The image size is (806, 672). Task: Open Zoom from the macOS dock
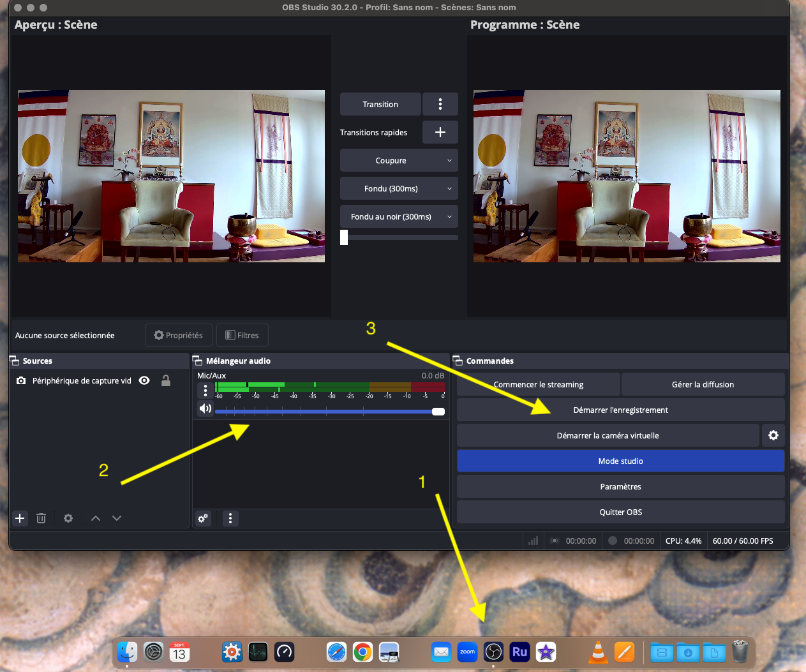pyautogui.click(x=467, y=652)
